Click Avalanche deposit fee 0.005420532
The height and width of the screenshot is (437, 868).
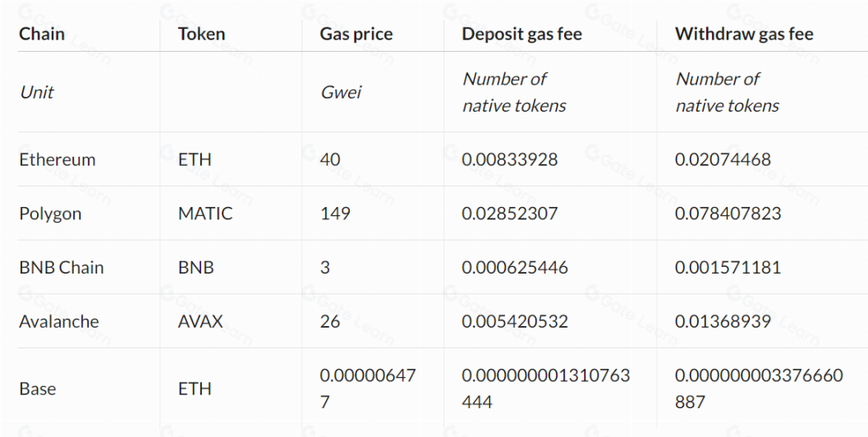pyautogui.click(x=514, y=321)
